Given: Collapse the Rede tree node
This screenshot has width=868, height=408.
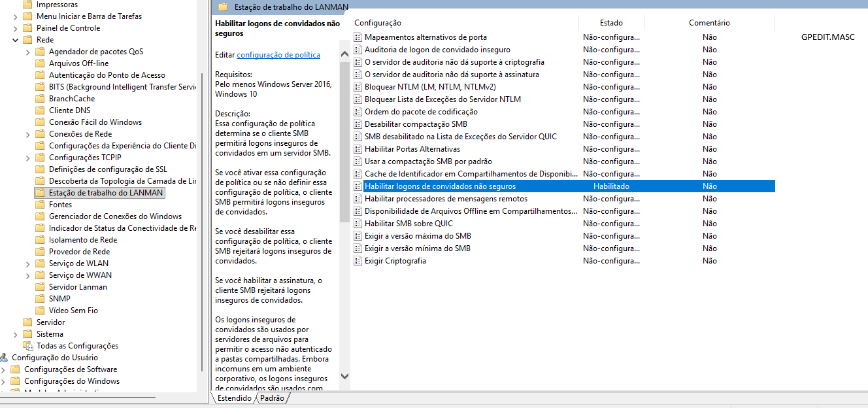Looking at the screenshot, I should (16, 40).
